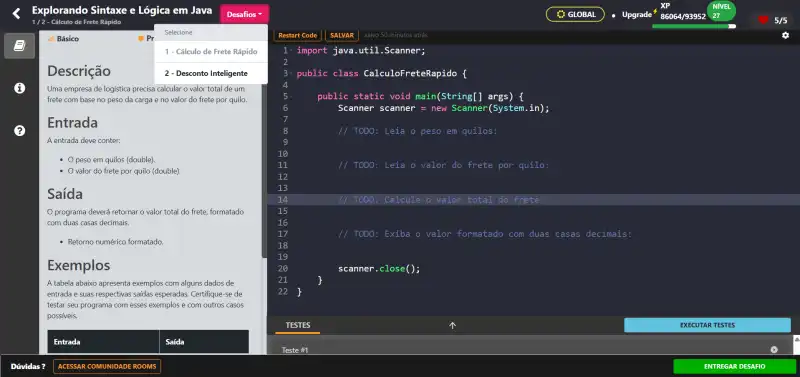Image resolution: width=800 pixels, height=377 pixels.
Task: Open the info circle sidebar icon
Action: click(19, 88)
